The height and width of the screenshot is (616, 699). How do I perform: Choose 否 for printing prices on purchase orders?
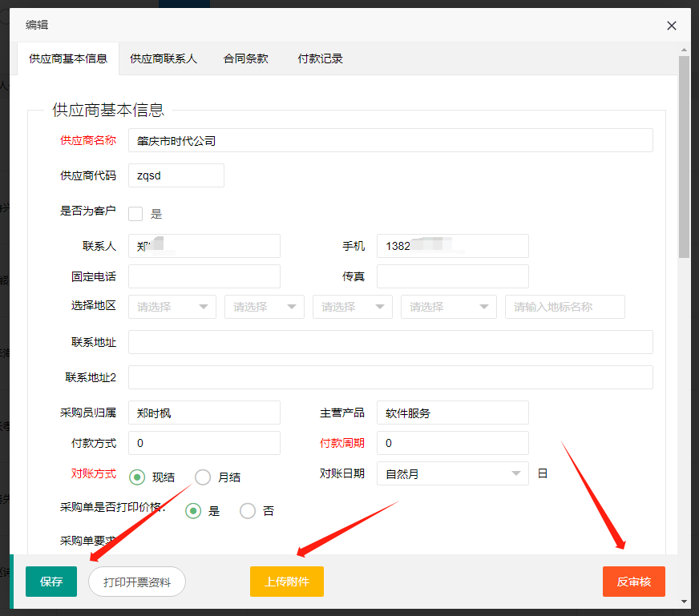(248, 510)
